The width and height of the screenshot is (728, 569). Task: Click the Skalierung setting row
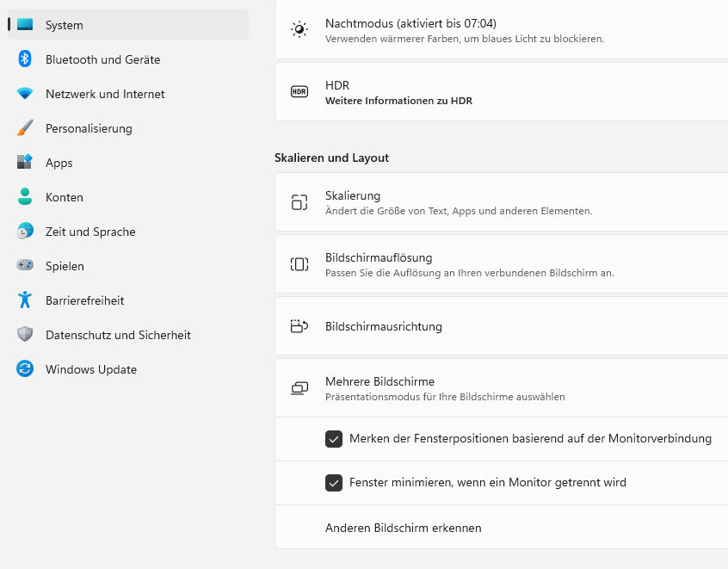(x=502, y=202)
